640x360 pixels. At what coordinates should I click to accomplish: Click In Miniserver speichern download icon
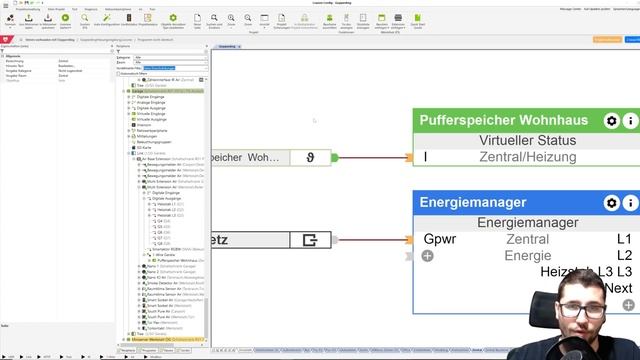48,18
